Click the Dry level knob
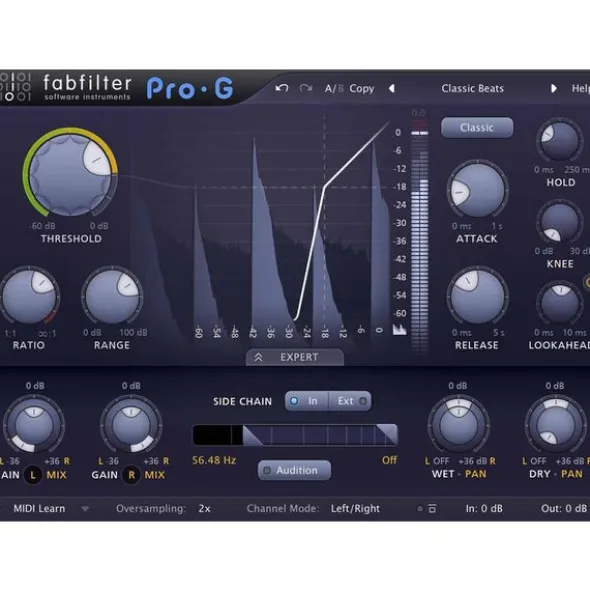The width and height of the screenshot is (590, 591). (556, 425)
